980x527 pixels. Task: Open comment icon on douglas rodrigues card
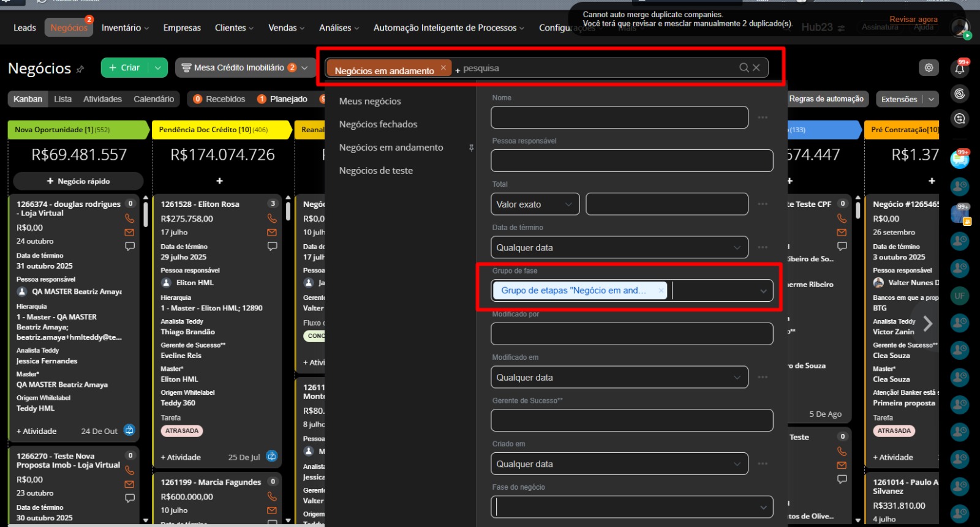pos(129,246)
